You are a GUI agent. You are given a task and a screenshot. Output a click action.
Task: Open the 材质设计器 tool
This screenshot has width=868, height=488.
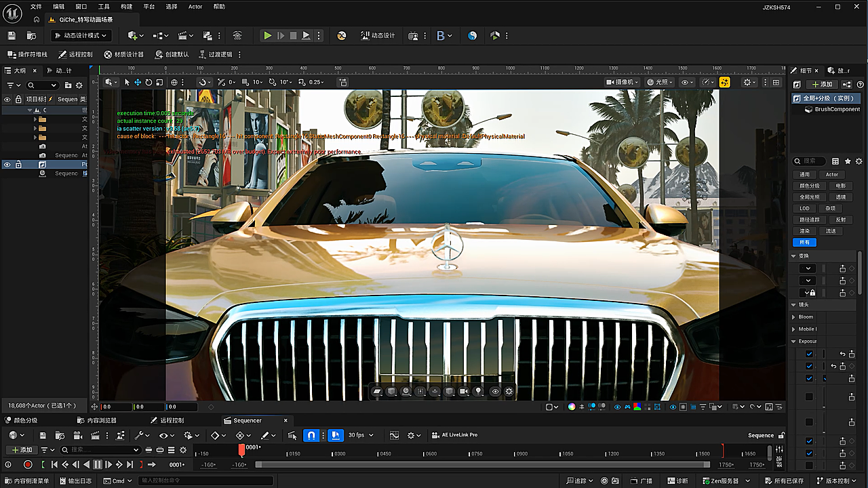[123, 54]
